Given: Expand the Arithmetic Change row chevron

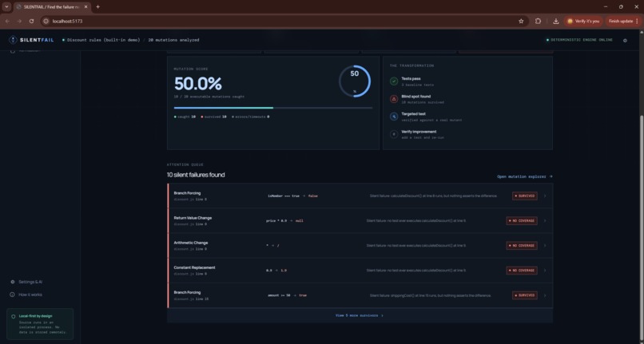Looking at the screenshot, I should 545,246.
